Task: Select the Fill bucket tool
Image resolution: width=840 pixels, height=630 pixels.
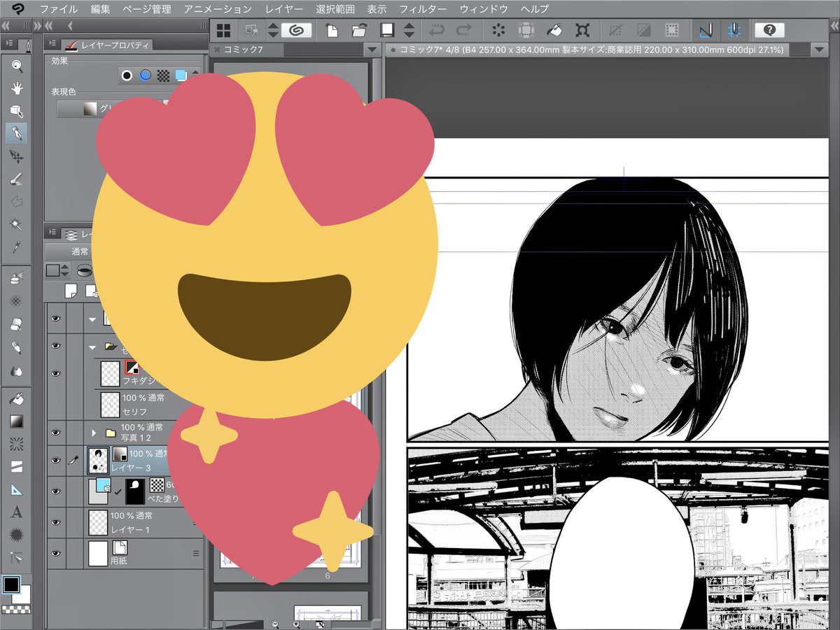Action: (x=17, y=399)
